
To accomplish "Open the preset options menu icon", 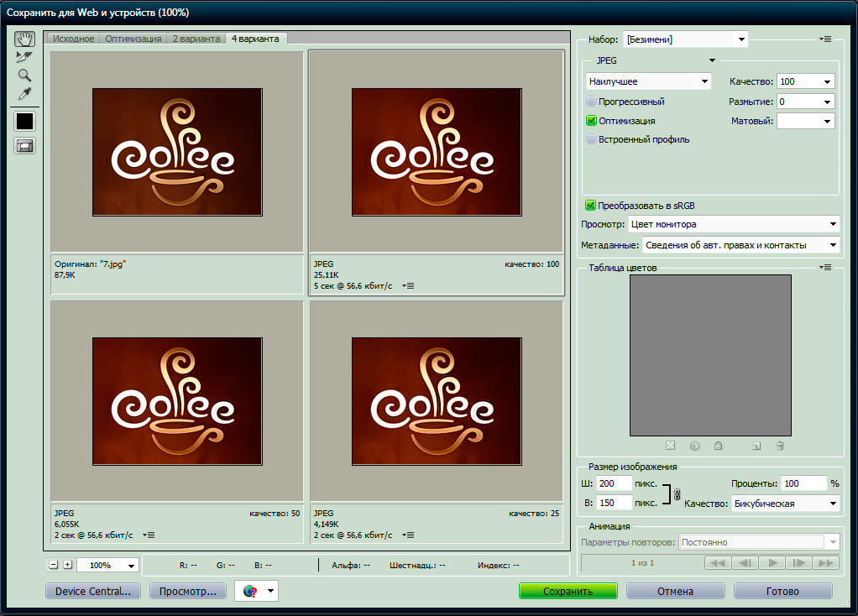I will 826,39.
